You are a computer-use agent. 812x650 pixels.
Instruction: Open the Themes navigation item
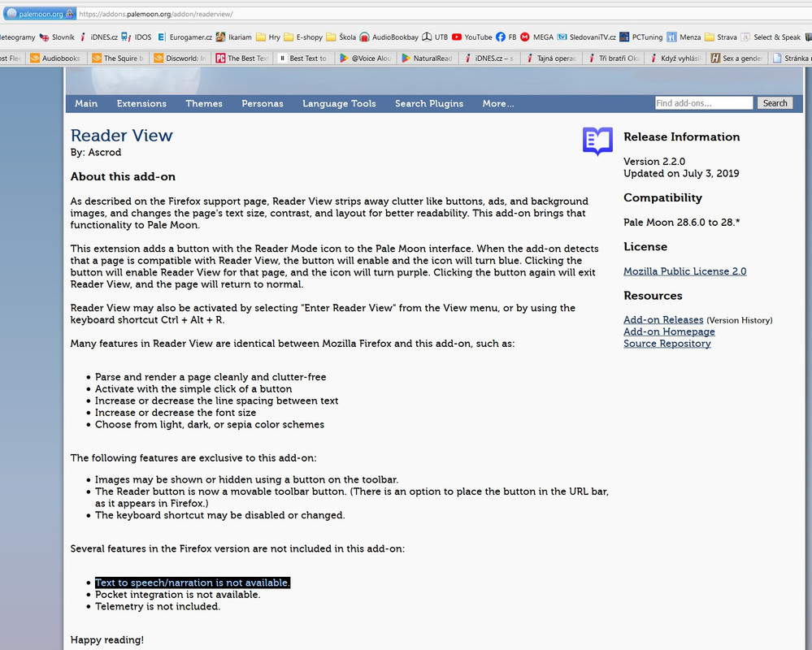204,103
